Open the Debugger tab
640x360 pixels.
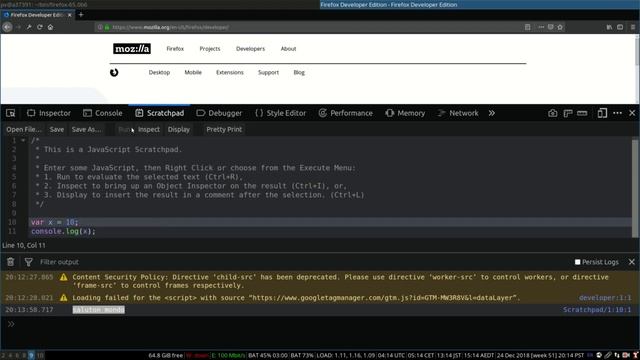[219, 113]
